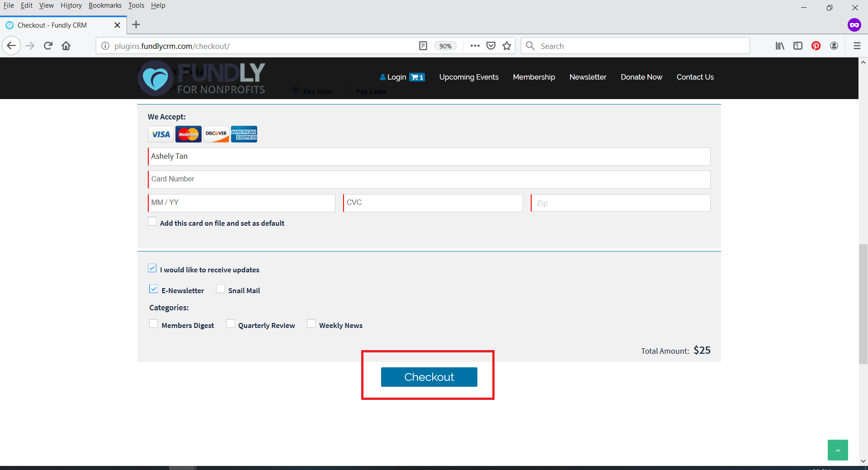The image size is (868, 470).
Task: Click the browser Search box
Action: [x=635, y=46]
